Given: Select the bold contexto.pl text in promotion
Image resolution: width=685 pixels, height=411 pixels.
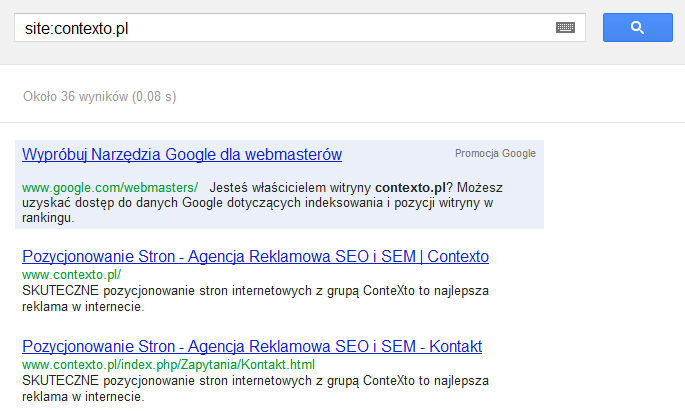Looking at the screenshot, I should [x=410, y=188].
